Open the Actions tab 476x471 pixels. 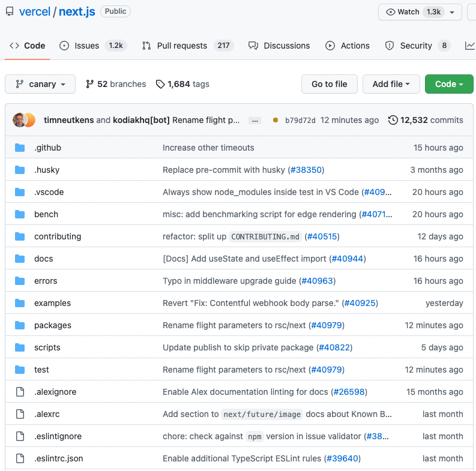pyautogui.click(x=348, y=46)
